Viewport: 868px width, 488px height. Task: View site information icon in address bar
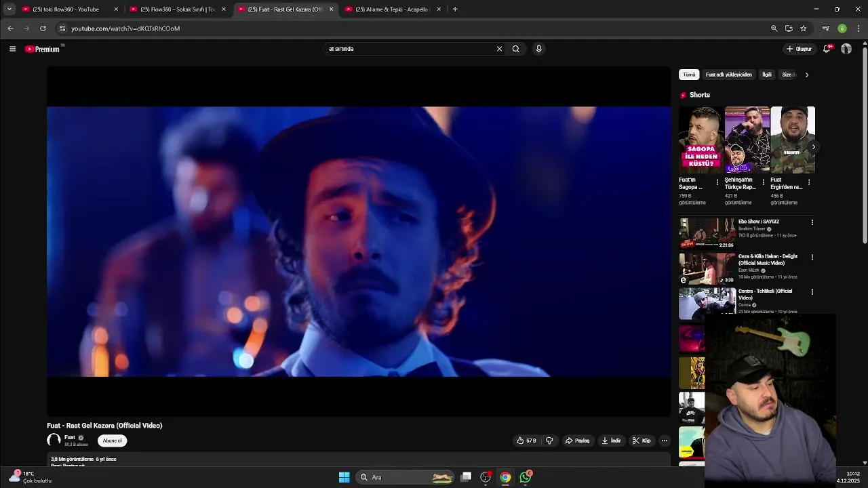click(62, 28)
